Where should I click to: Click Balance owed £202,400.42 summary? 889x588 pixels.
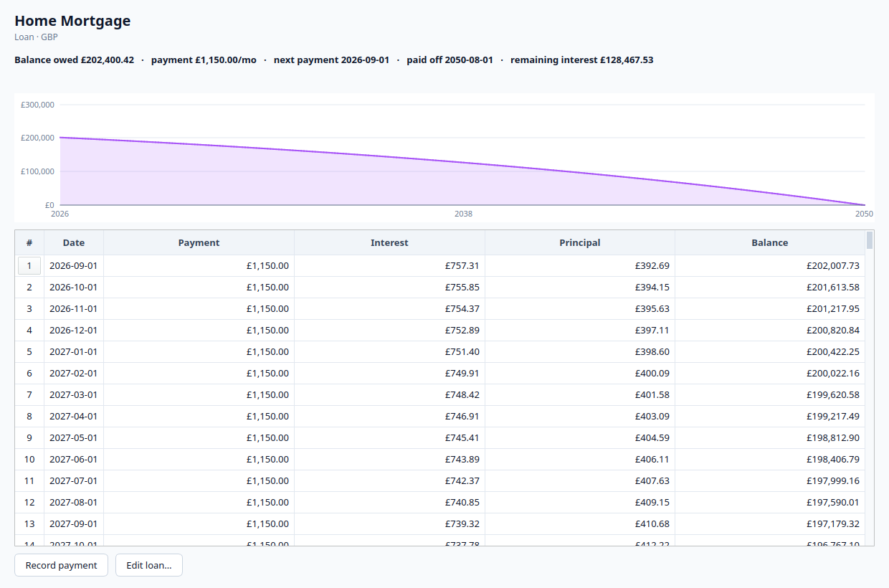tap(74, 60)
